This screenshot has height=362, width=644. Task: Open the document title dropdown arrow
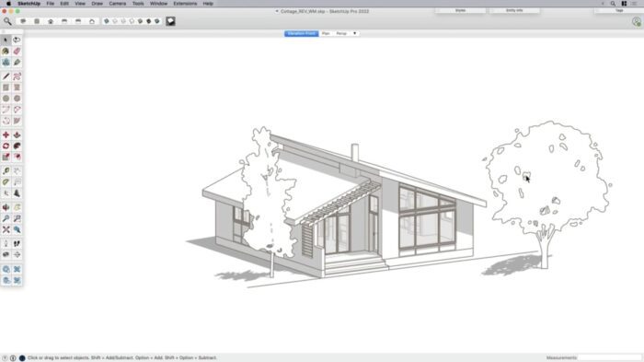277,12
